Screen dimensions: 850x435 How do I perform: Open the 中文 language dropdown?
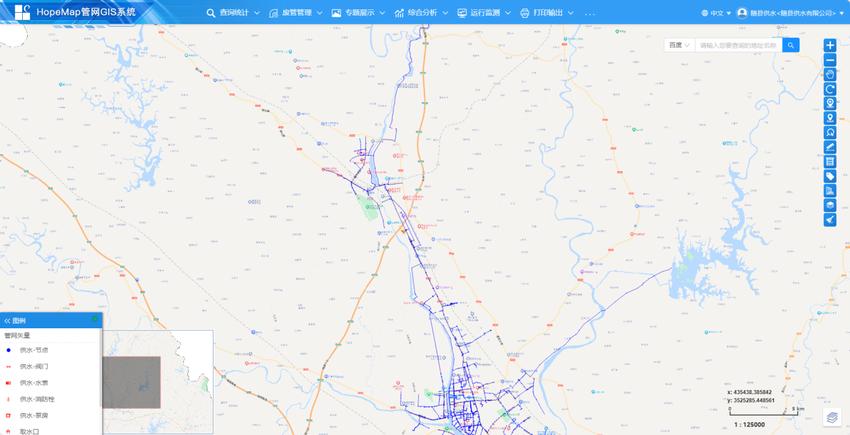coord(716,13)
